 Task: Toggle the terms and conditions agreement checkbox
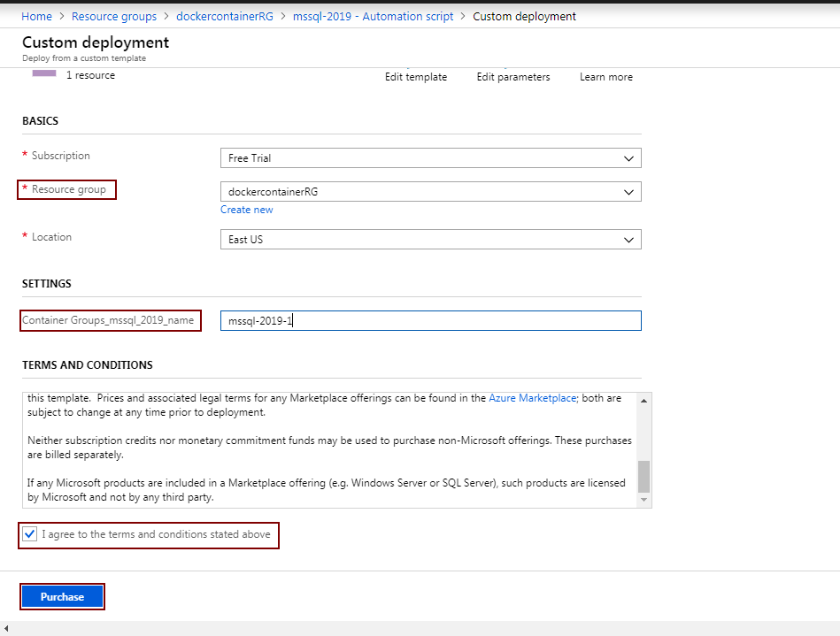(x=30, y=534)
